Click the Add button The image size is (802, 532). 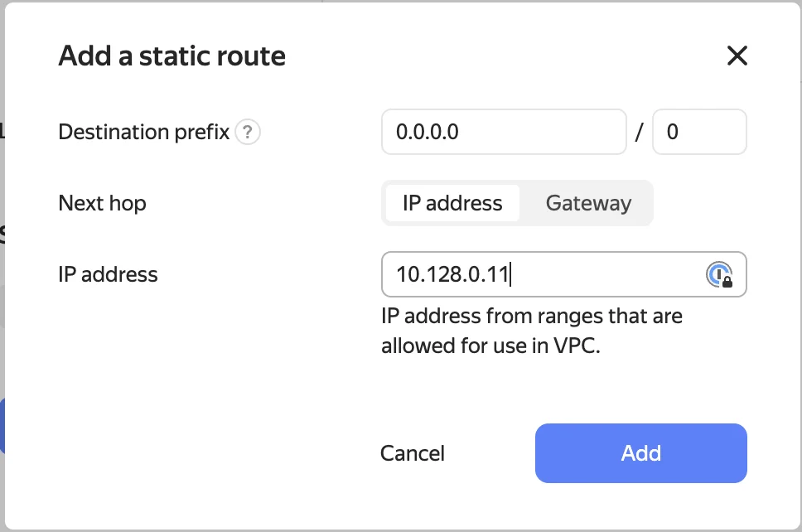[x=641, y=453]
